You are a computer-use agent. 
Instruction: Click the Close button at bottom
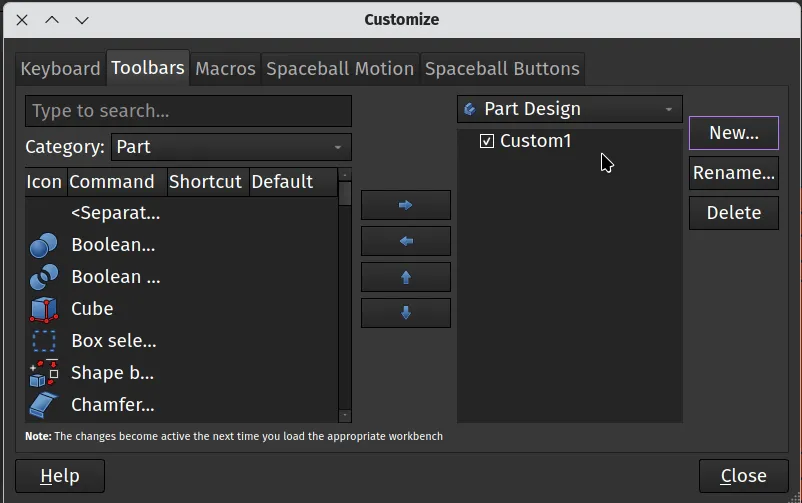pos(744,476)
